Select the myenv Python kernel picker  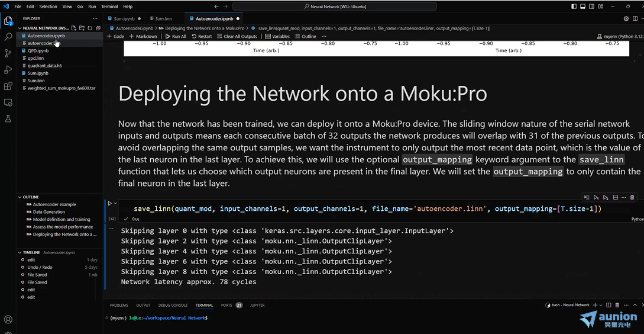coord(619,36)
